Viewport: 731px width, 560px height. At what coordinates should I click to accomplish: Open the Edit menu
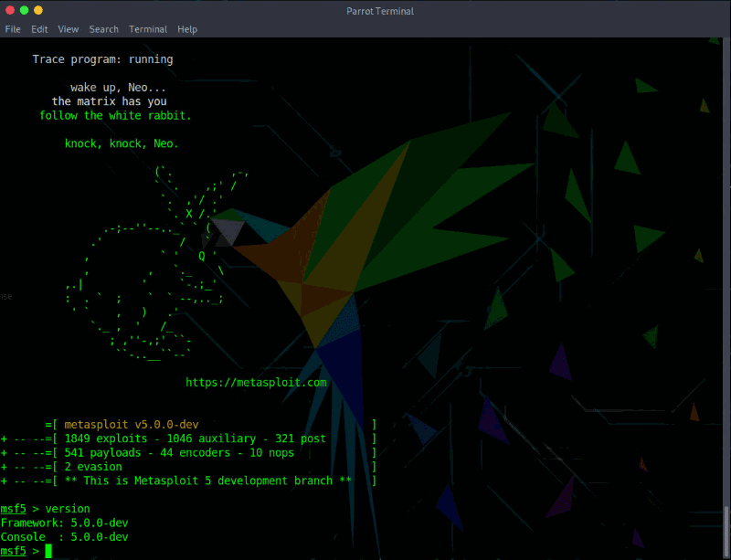(x=39, y=29)
